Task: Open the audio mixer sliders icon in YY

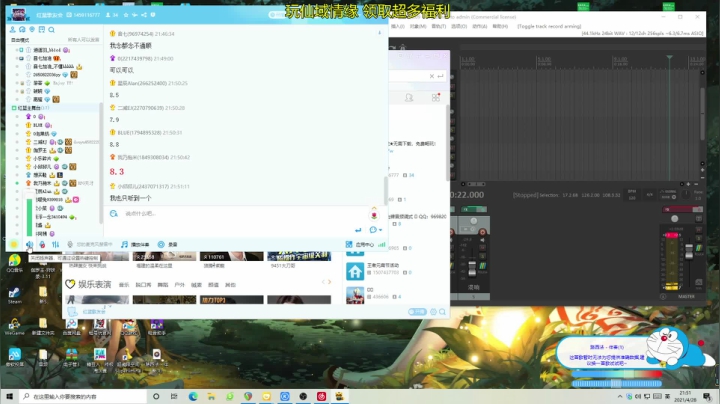Action: click(56, 244)
